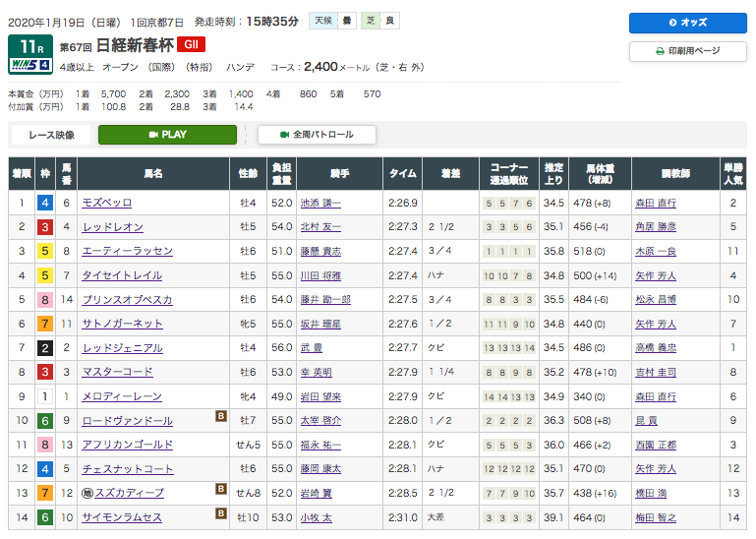Open trainer 西園 正都 profile

pyautogui.click(x=656, y=445)
